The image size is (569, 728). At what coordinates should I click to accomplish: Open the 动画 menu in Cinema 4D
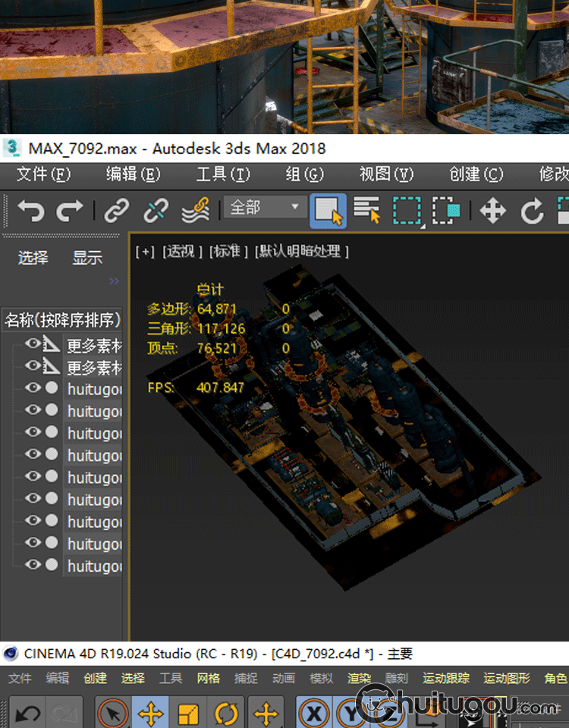[x=283, y=678]
